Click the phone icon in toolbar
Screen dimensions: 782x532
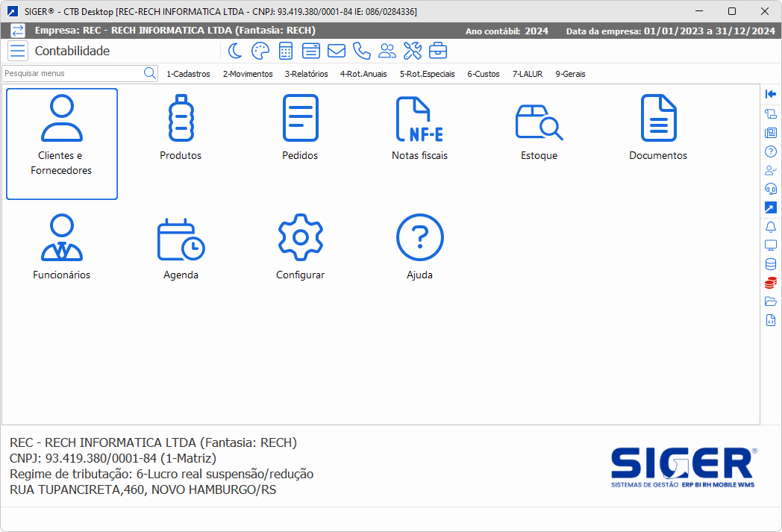(361, 51)
